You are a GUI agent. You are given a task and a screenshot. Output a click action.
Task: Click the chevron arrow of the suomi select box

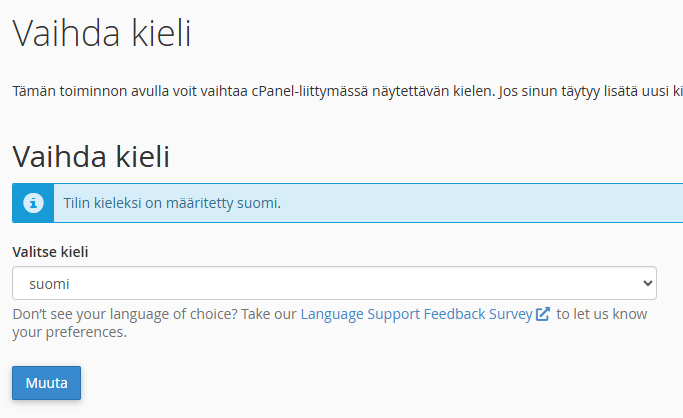(x=646, y=283)
